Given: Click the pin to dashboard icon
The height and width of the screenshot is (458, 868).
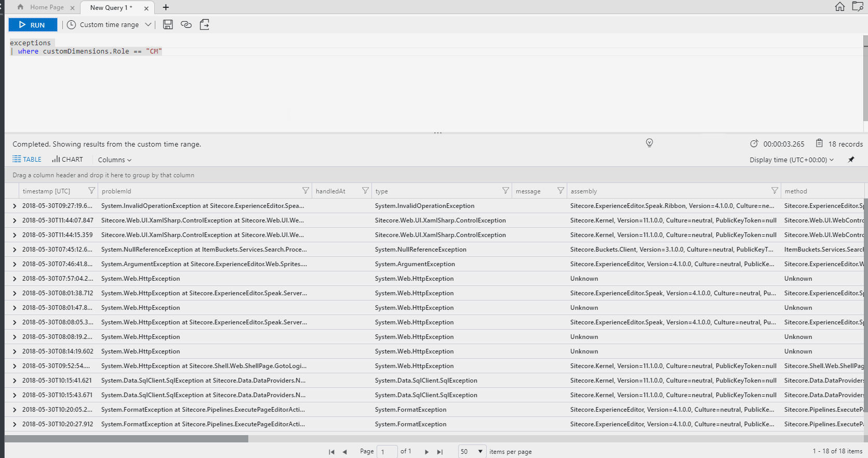Looking at the screenshot, I should coord(851,160).
